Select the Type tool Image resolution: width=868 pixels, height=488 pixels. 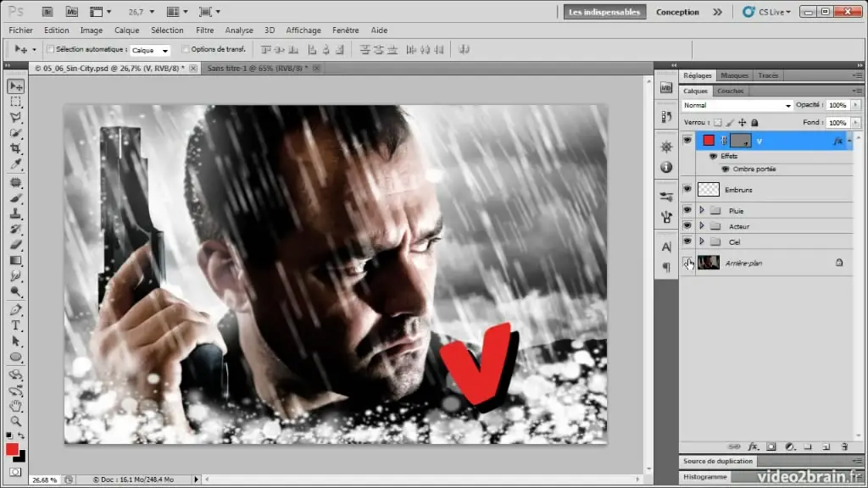click(x=15, y=325)
